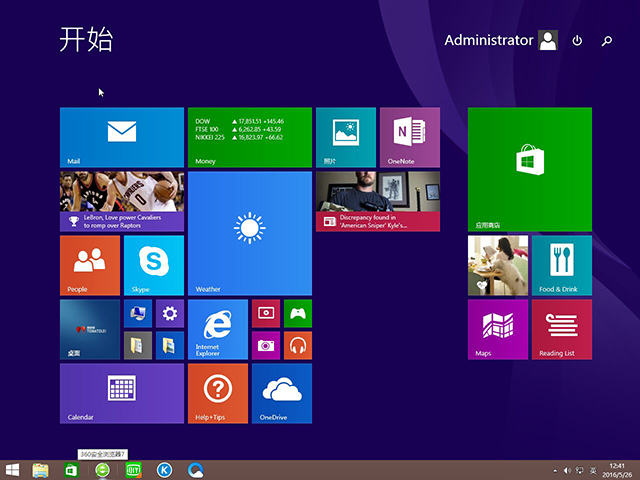Open the Maps tile

[x=498, y=329]
